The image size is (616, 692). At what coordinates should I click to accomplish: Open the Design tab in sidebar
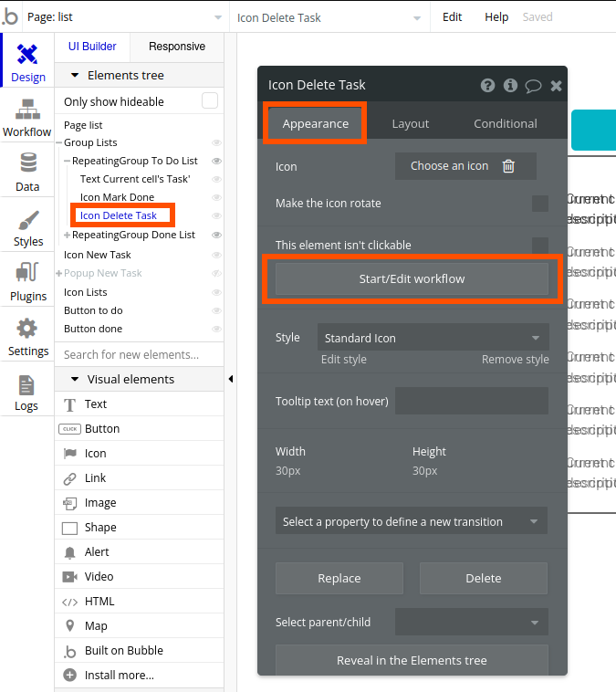[x=27, y=62]
